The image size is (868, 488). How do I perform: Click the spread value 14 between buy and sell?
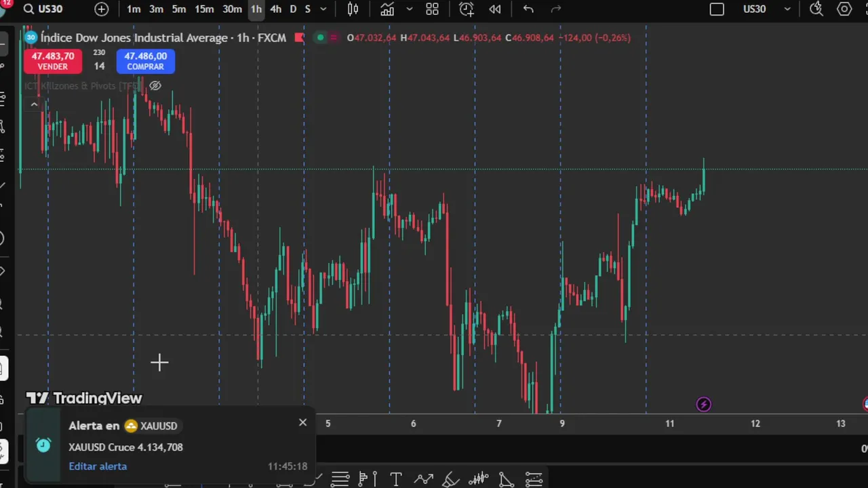pos(99,66)
